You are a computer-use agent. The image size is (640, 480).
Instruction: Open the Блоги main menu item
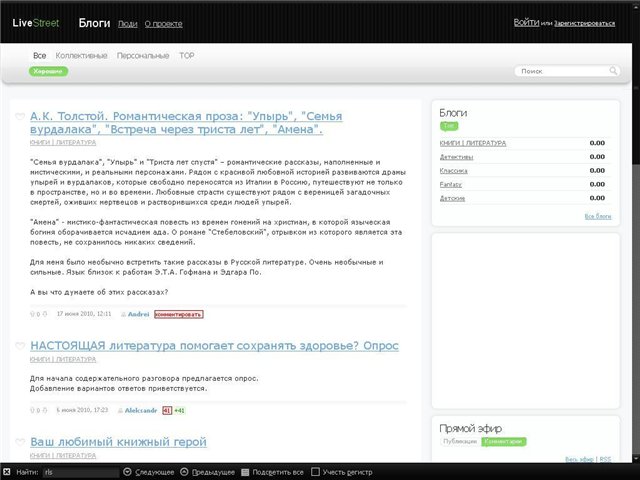(94, 23)
